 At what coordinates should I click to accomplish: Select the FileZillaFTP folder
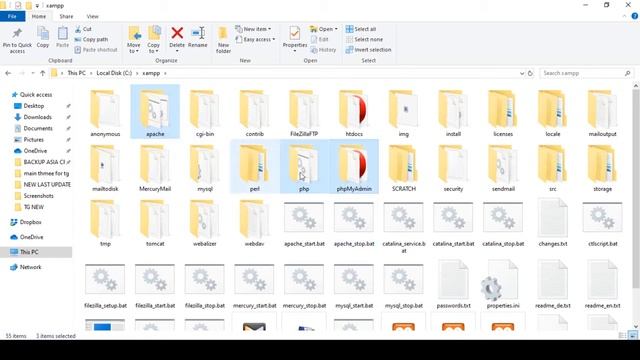(x=304, y=113)
